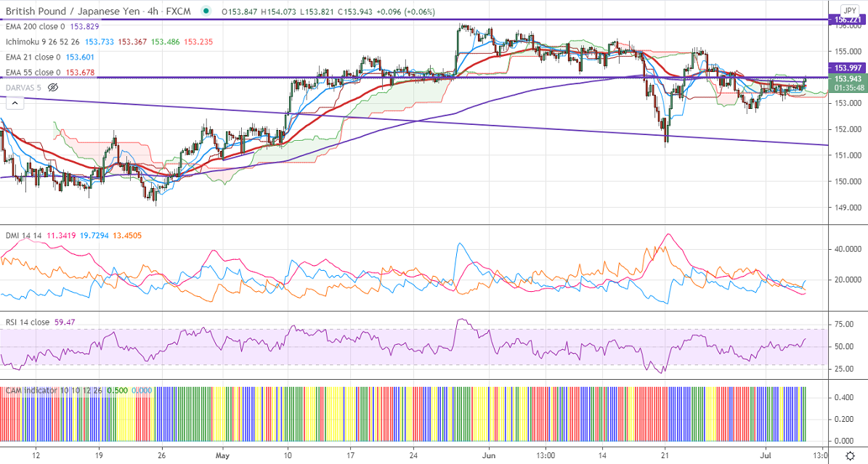This screenshot has height=464, width=868.
Task: Click the green market status dot
Action: [206, 11]
